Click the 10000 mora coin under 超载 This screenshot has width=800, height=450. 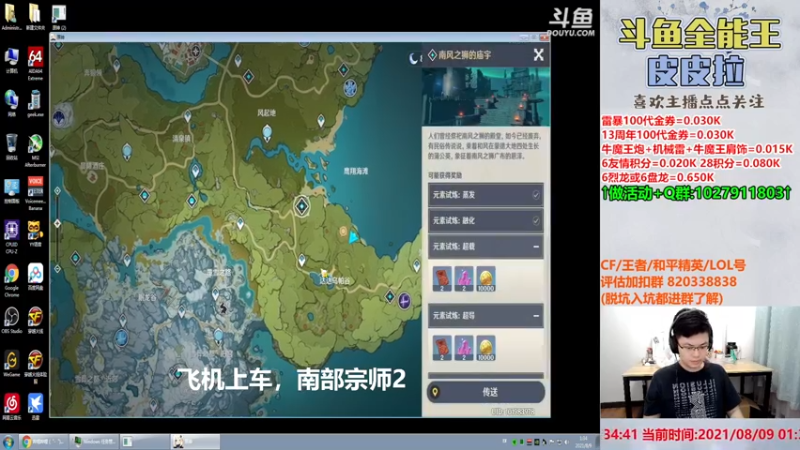[486, 279]
